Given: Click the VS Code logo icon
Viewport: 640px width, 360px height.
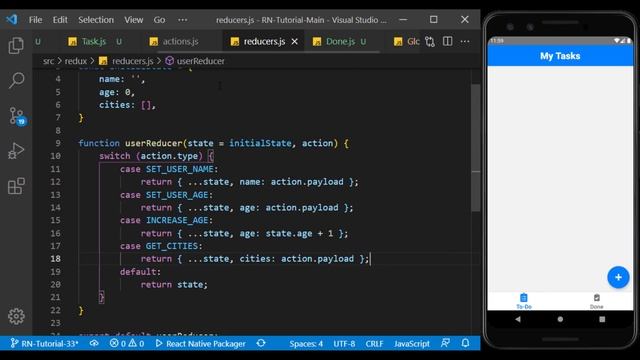Looking at the screenshot, I should (12, 19).
